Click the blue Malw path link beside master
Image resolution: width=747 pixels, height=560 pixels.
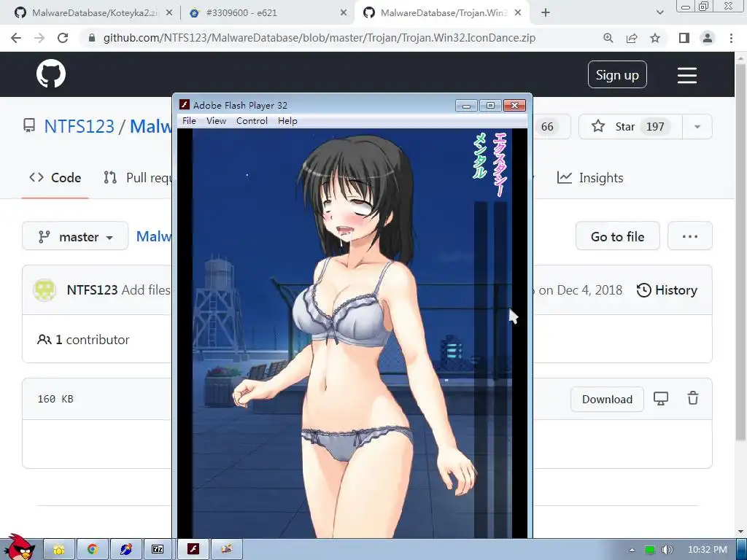point(154,236)
